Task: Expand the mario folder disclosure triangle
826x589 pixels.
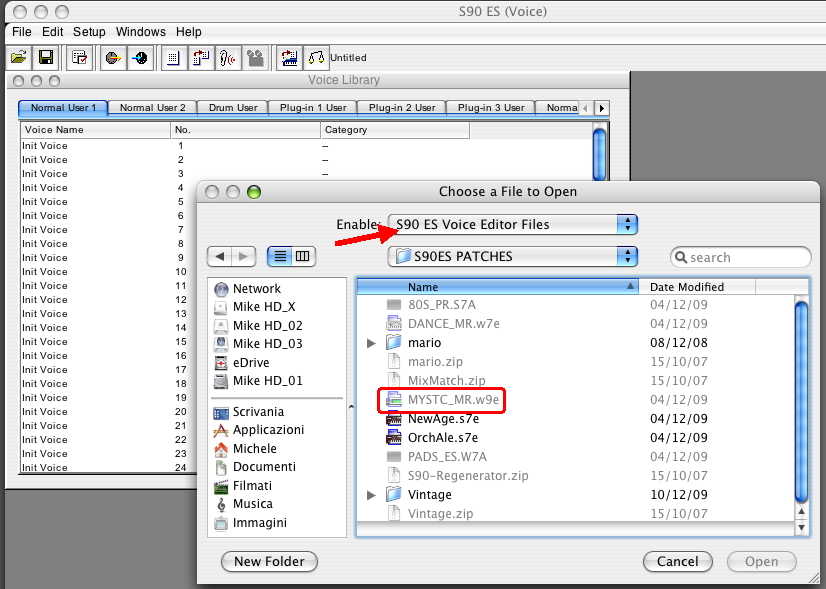Action: point(371,343)
